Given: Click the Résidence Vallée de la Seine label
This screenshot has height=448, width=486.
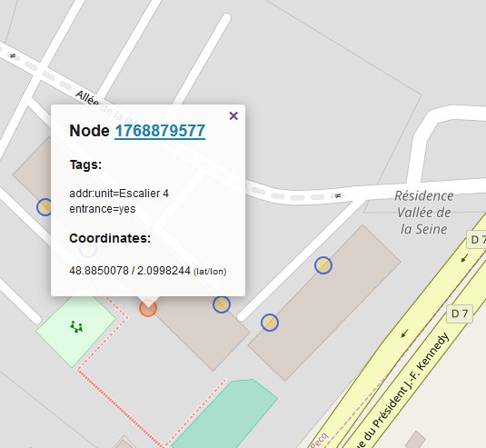Looking at the screenshot, I should [424, 213].
